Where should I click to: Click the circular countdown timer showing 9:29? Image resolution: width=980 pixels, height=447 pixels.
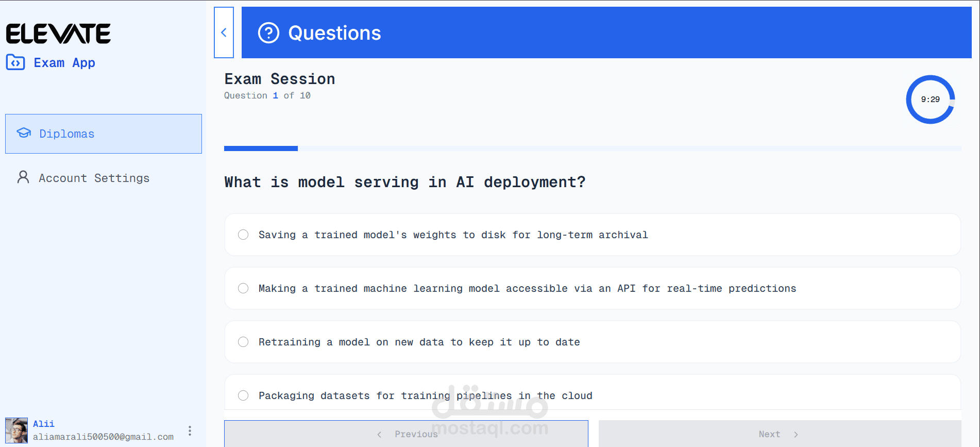[x=931, y=100]
